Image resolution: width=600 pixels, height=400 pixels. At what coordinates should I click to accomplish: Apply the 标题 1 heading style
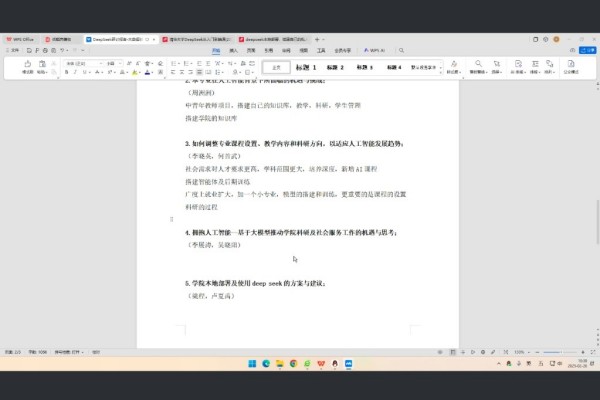point(305,68)
